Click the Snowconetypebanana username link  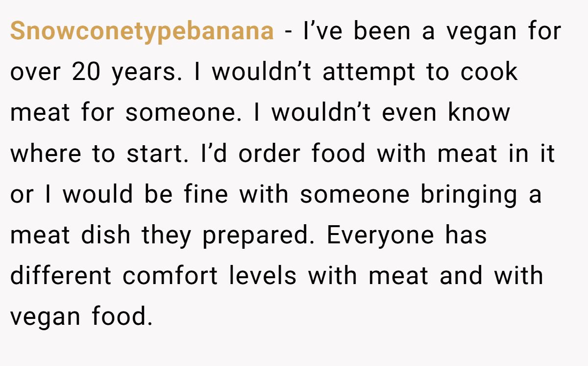click(x=142, y=32)
